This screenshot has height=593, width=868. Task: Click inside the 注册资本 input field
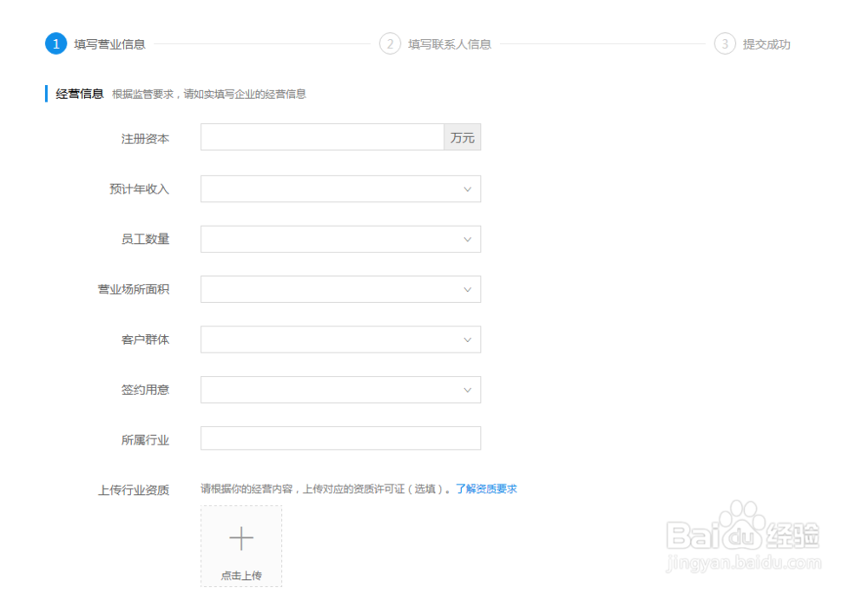click(x=321, y=136)
